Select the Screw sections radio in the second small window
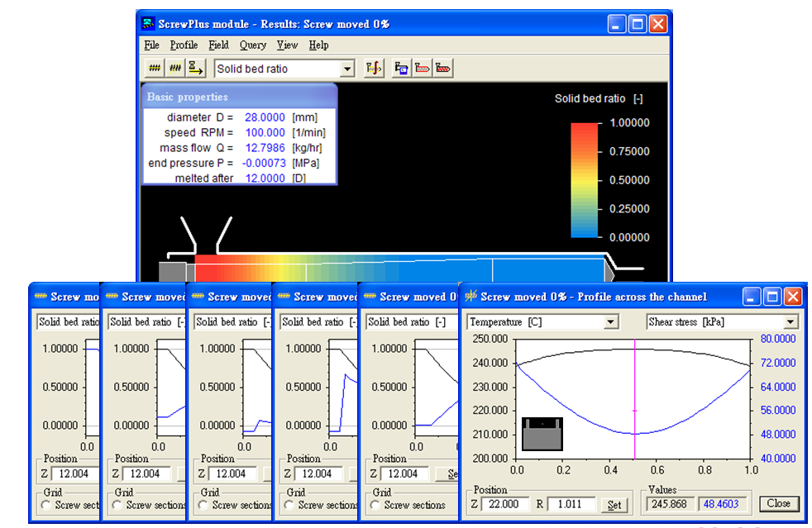Viewport: 812px width, 528px height. pos(117,505)
